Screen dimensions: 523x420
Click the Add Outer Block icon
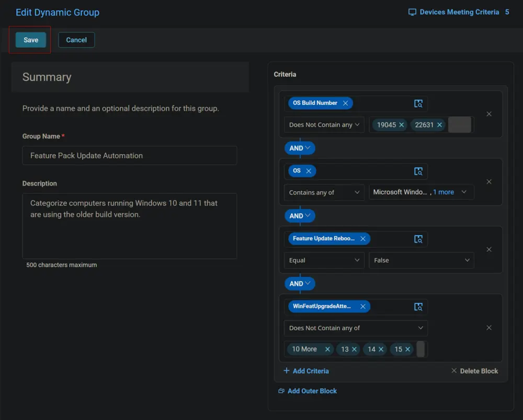tap(281, 391)
